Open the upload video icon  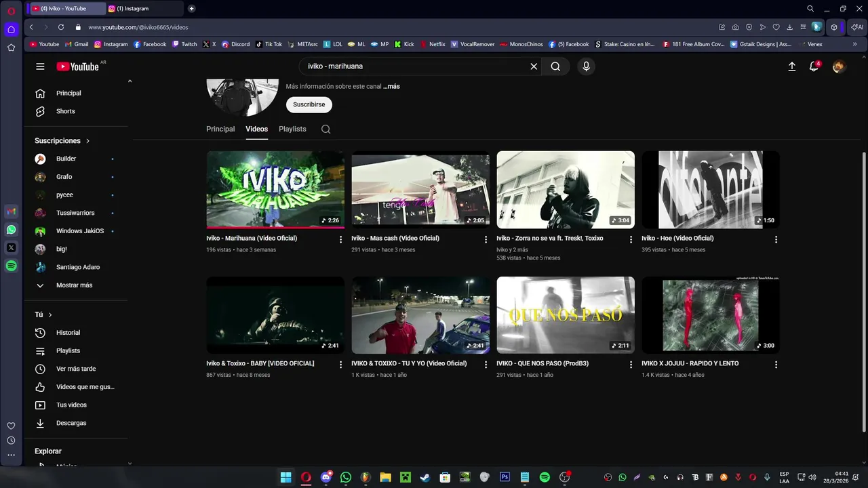tap(791, 66)
